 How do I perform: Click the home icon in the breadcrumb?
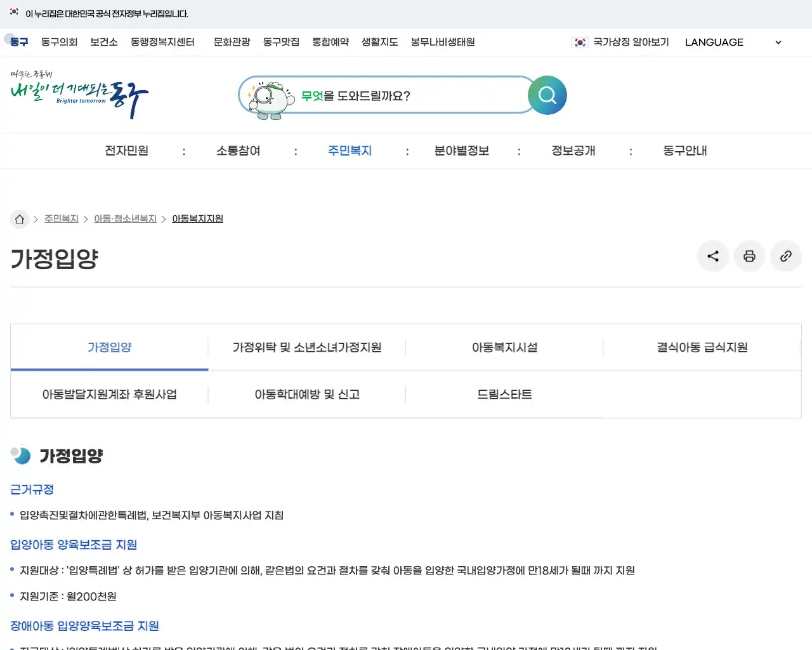coord(19,218)
